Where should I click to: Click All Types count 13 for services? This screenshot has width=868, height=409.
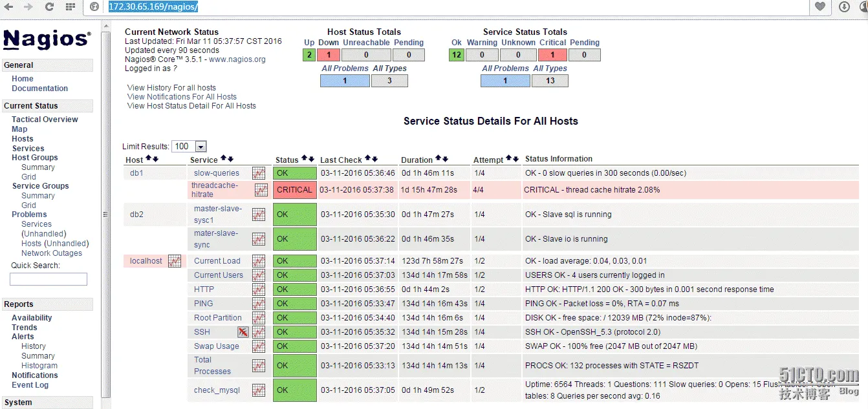tap(550, 81)
